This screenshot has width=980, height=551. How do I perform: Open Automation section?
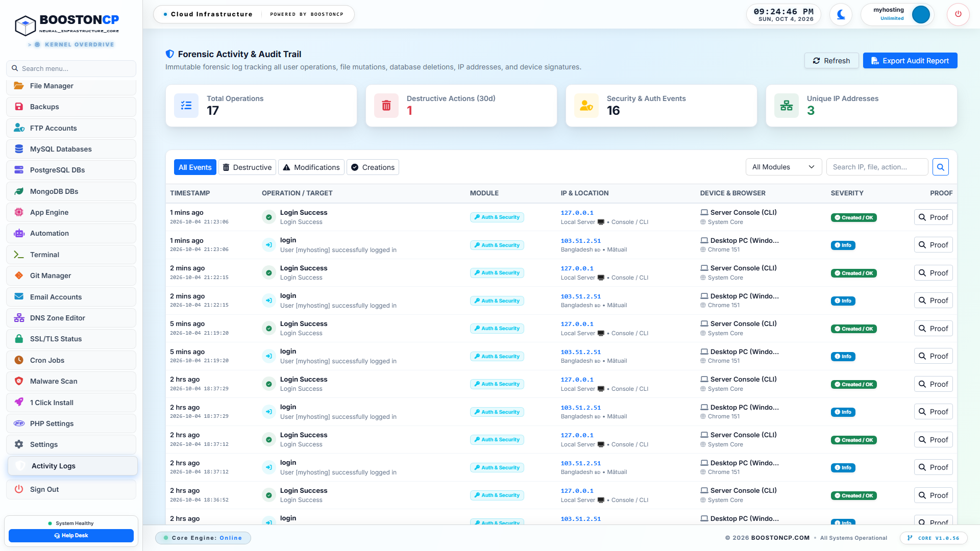tap(71, 233)
